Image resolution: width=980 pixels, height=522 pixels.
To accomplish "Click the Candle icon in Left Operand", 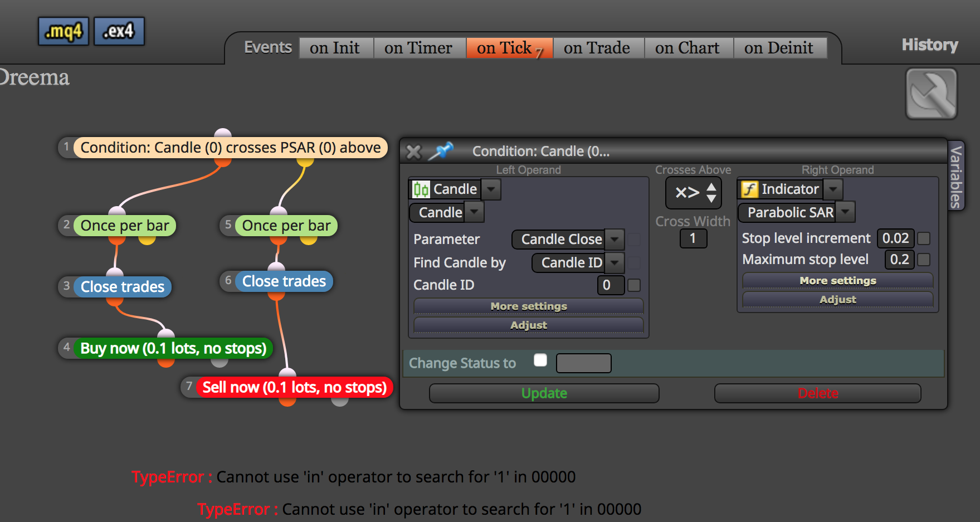I will point(421,189).
